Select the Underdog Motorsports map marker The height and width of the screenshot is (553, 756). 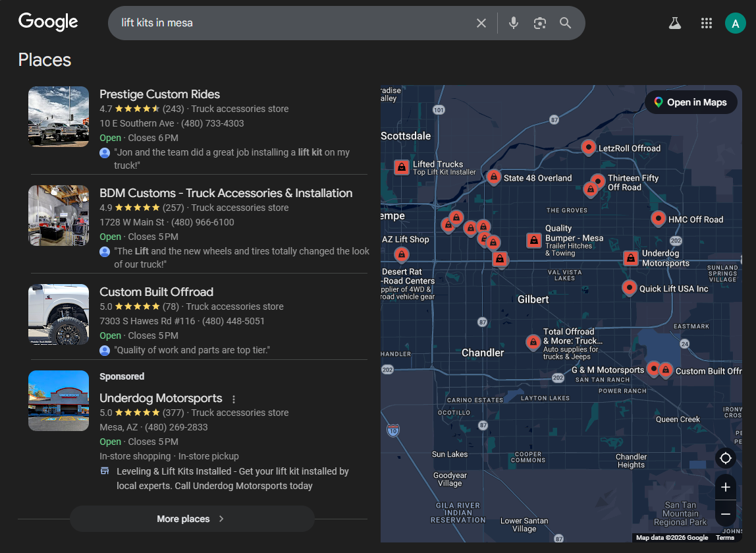631,258
